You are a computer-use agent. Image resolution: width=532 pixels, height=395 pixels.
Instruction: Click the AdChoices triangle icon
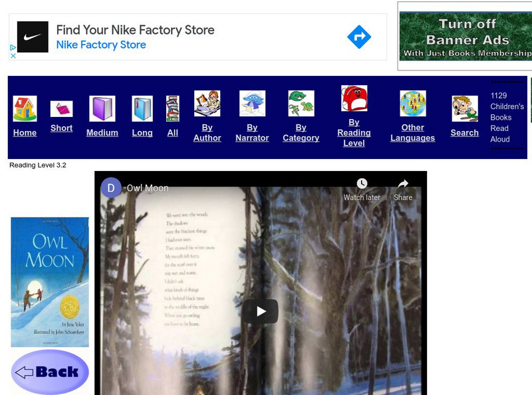[x=13, y=47]
